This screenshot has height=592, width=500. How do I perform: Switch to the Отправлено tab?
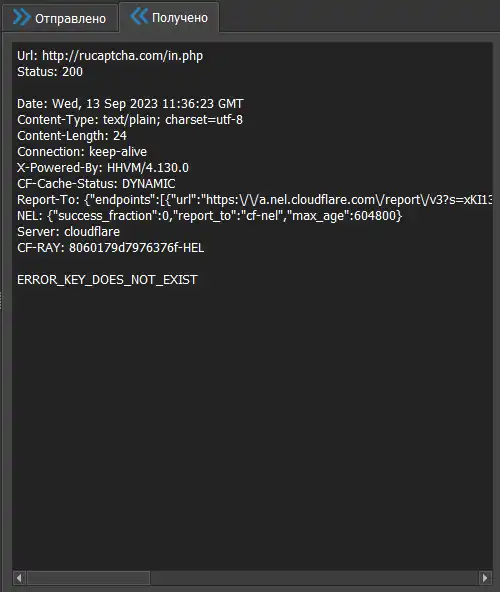click(x=60, y=18)
